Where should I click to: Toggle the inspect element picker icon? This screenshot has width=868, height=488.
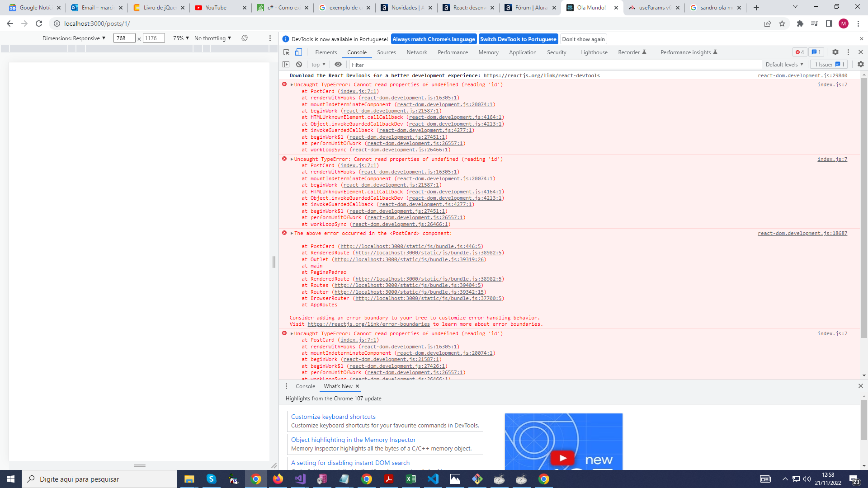286,52
